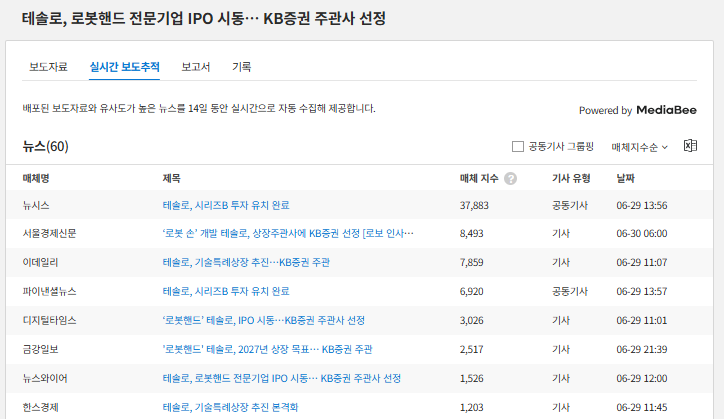Open 파이낸셜뉴스 article 시리즈B 투자 유치 완료
Viewport: 724px width, 419px height.
pyautogui.click(x=226, y=291)
